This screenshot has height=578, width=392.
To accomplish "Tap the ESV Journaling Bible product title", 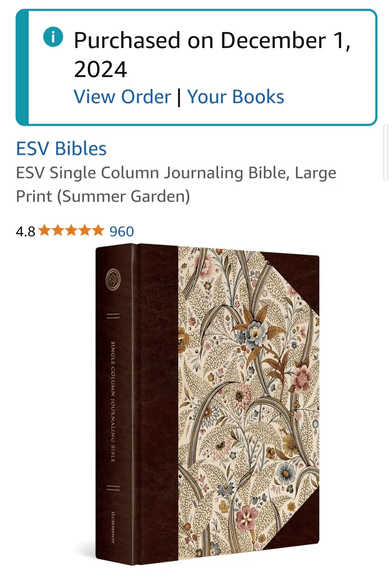I will coord(176,184).
